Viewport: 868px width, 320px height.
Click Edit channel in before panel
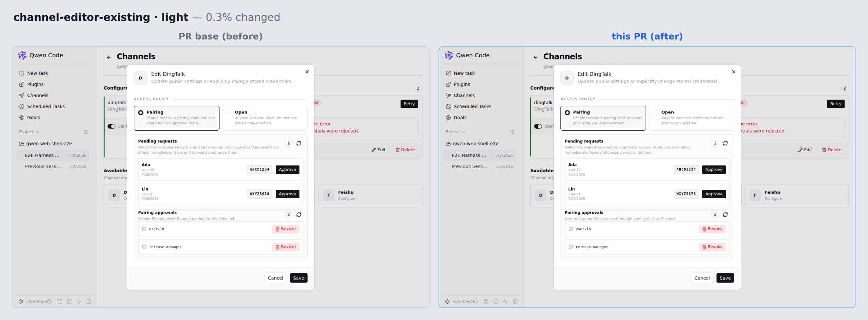pos(379,150)
